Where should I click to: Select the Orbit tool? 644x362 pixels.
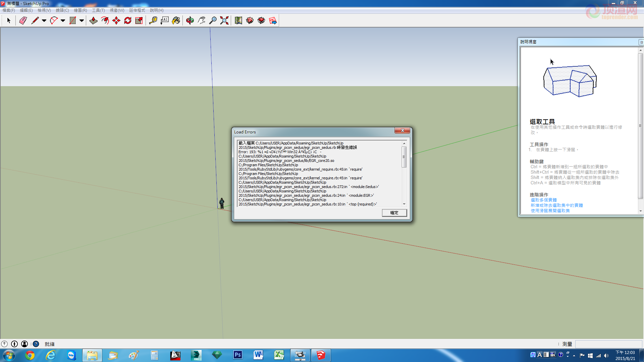tap(190, 21)
